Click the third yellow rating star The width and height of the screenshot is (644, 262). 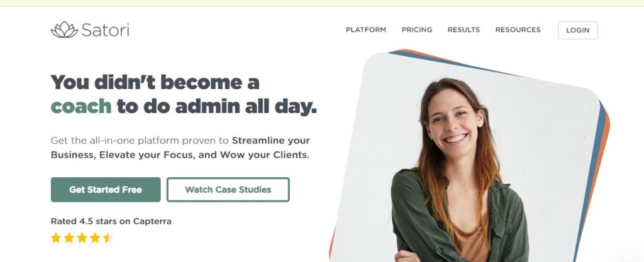82,237
